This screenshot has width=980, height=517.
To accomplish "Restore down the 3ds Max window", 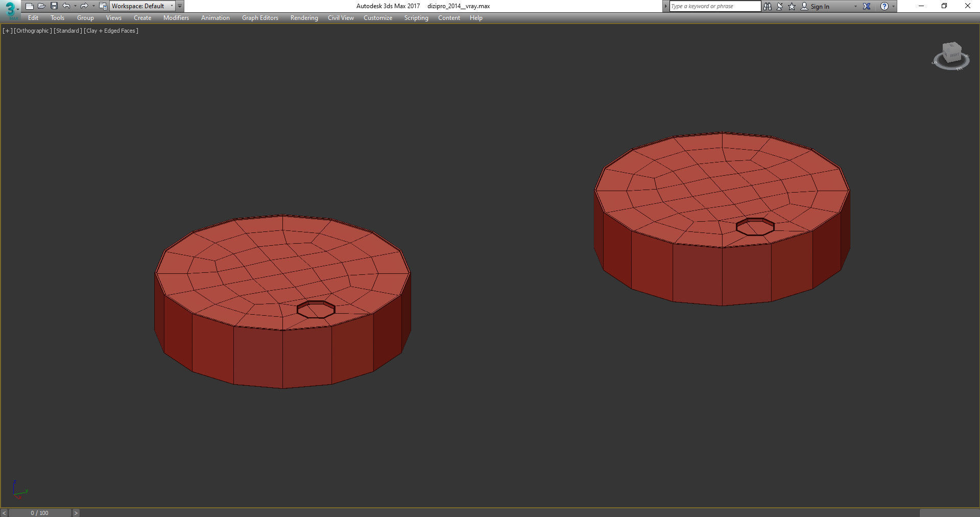I will coord(944,6).
